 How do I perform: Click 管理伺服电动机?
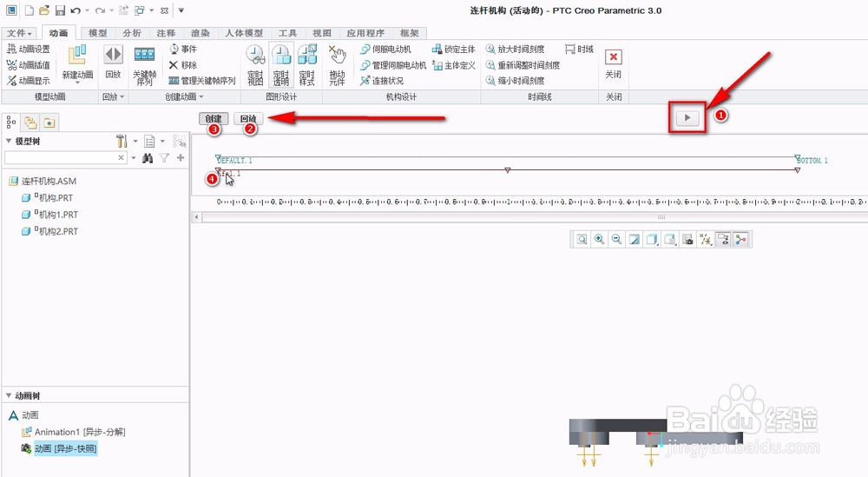(393, 65)
